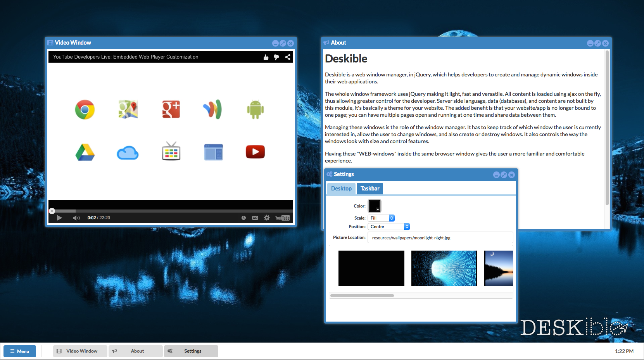Mute the video audio
The height and width of the screenshot is (360, 644).
76,218
